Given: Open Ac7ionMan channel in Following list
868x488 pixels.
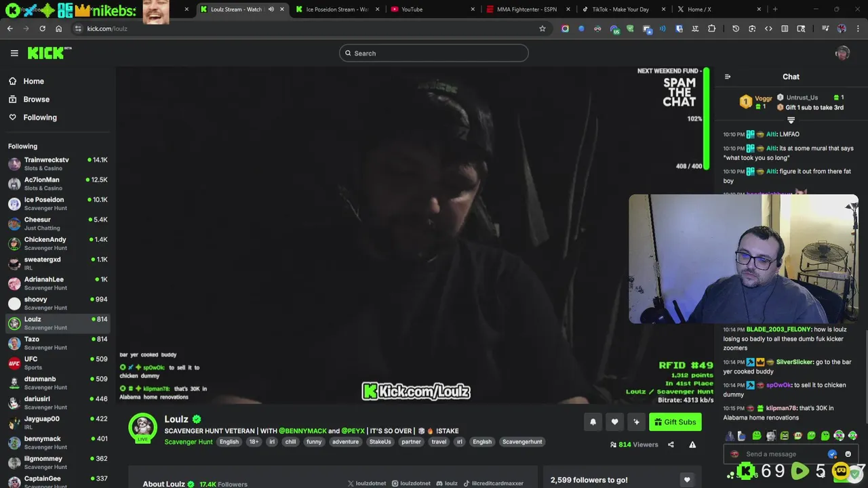Looking at the screenshot, I should pos(58,184).
